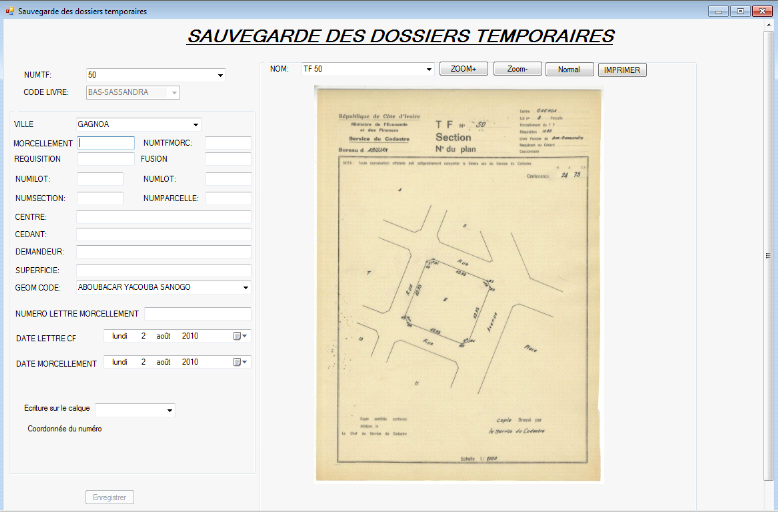Focus NUMERO LETTRE MORCELLEMENT field
The image size is (778, 512).
[197, 314]
